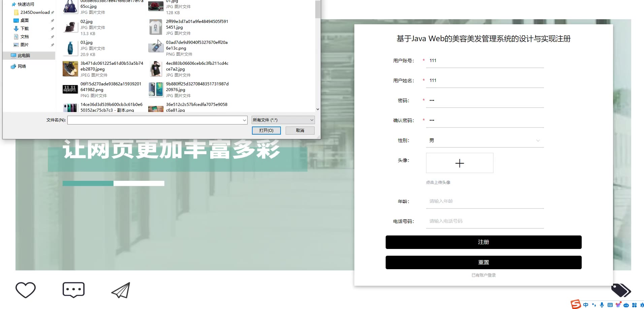
Task: Select the 01.jpg file of 128 KB
Action: 189,7
